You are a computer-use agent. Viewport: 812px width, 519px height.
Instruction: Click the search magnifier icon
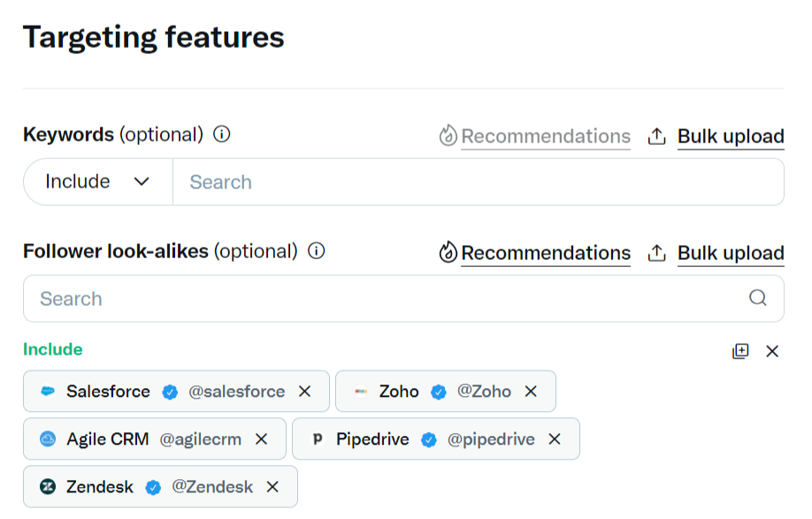[x=758, y=298]
